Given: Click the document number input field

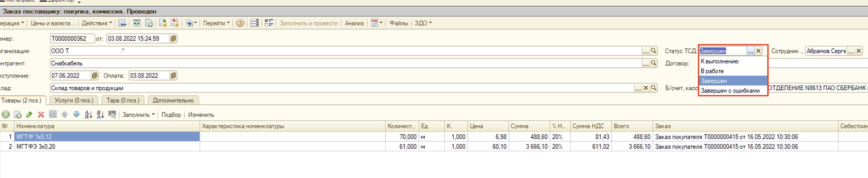Looking at the screenshot, I should (72, 38).
